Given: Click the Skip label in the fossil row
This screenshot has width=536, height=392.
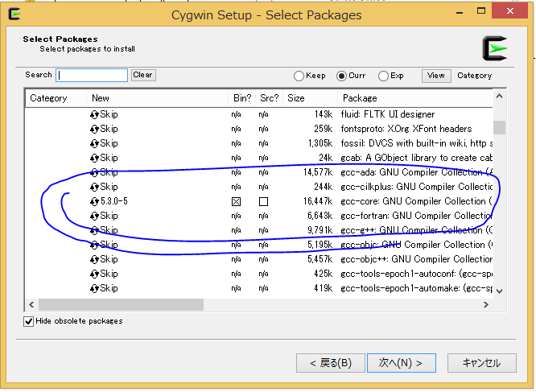Looking at the screenshot, I should 109,143.
